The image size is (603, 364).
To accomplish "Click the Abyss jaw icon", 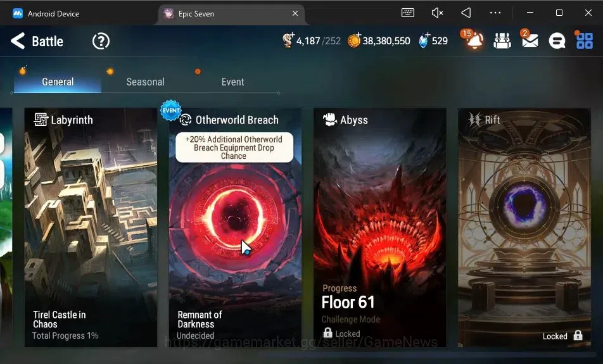I will coord(329,120).
